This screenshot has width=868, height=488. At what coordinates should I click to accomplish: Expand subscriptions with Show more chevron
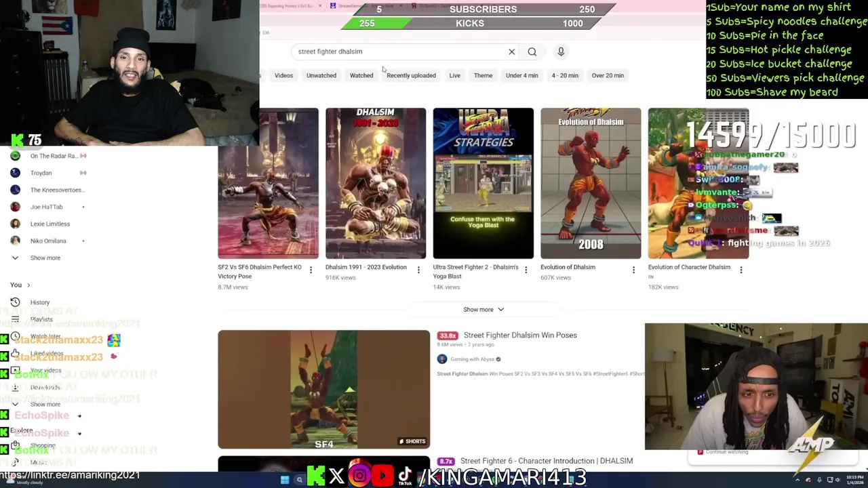coord(15,258)
